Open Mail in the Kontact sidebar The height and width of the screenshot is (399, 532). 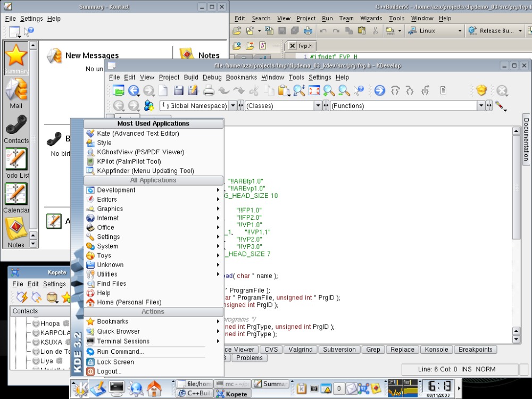coord(16,94)
